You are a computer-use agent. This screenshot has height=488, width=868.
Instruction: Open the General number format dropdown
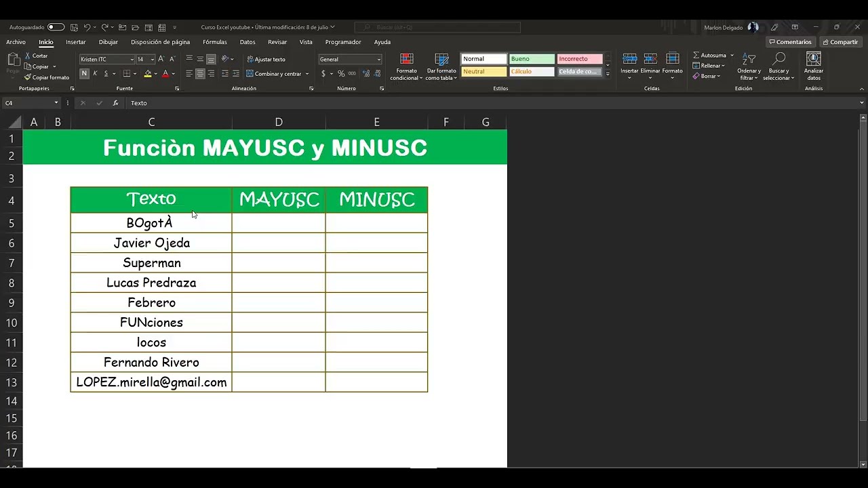tap(378, 59)
